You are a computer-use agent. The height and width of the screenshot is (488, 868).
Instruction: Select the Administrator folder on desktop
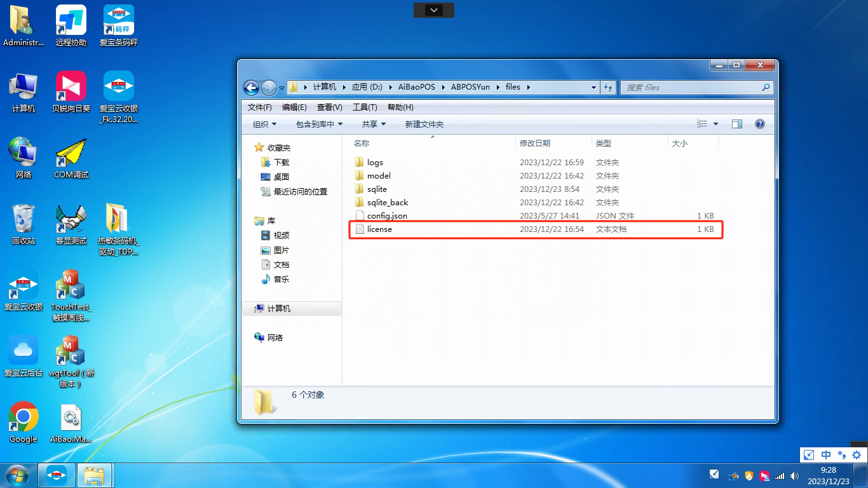pos(24,25)
